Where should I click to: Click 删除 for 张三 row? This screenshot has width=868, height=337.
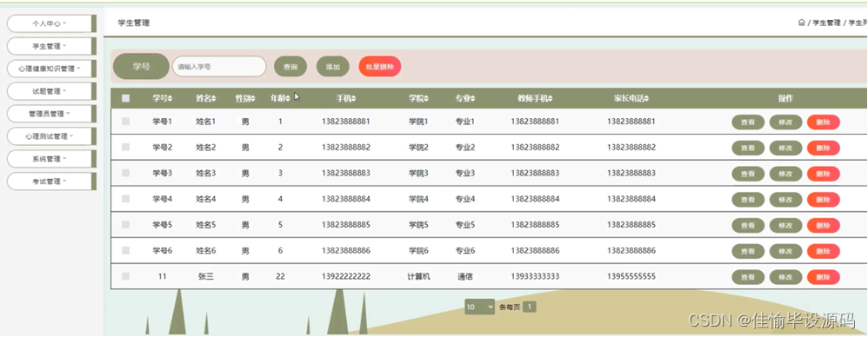tap(823, 277)
